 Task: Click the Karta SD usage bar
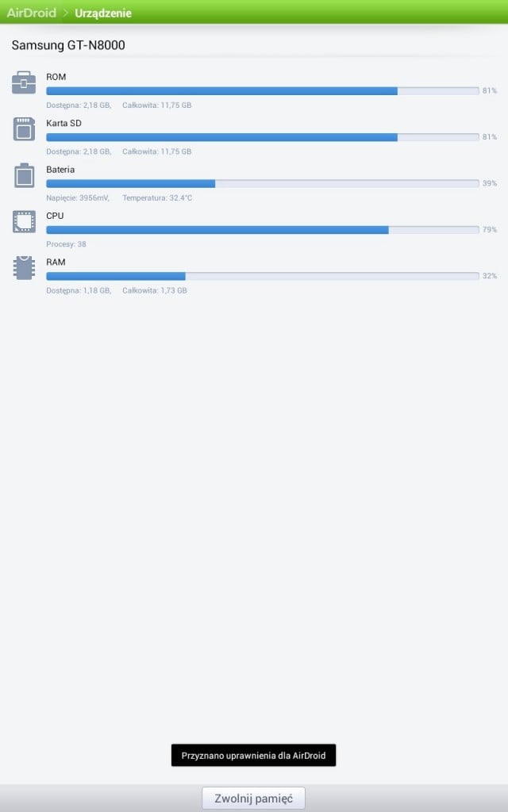coord(262,137)
